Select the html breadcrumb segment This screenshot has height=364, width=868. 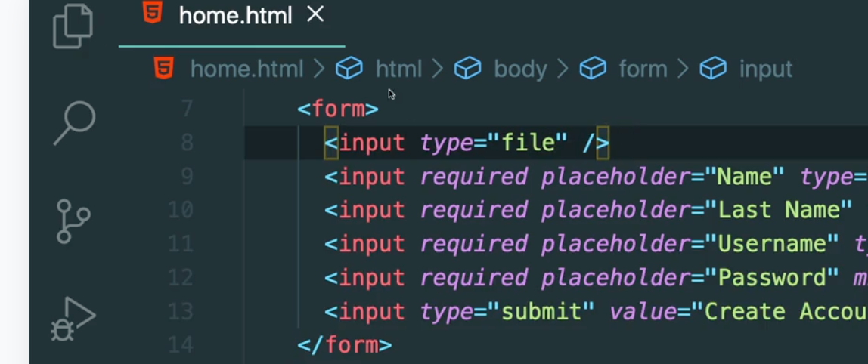tap(398, 69)
